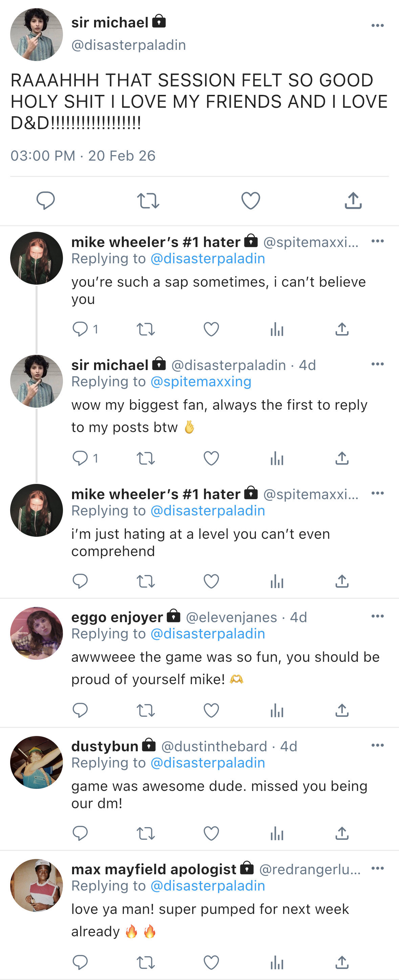Viewport: 399px width, 980px height.
Task: Like the "hating at a level" reply
Action: click(x=211, y=581)
